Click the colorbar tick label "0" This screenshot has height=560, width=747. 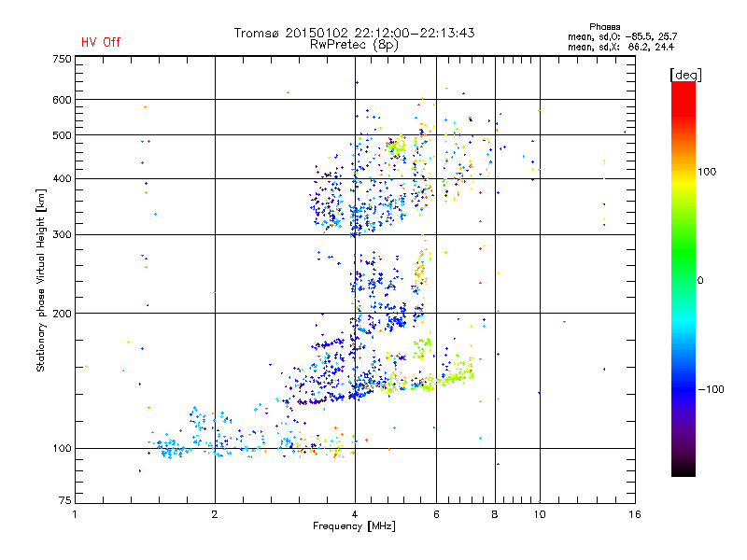point(700,280)
